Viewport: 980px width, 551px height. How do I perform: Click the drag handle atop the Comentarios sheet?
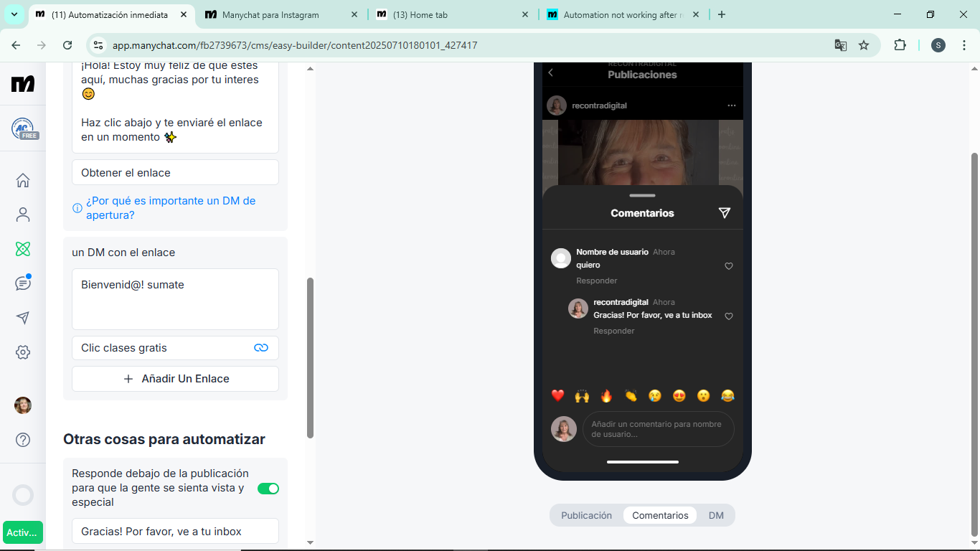coord(642,195)
